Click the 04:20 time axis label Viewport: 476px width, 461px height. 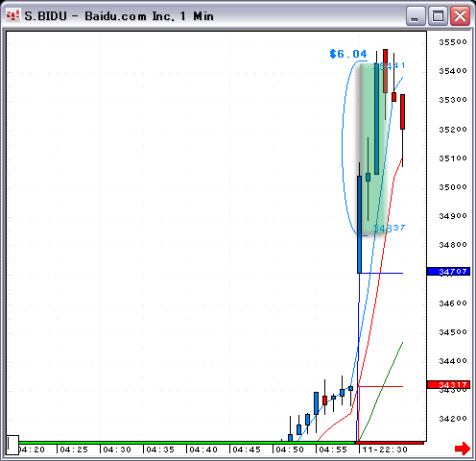tap(32, 449)
